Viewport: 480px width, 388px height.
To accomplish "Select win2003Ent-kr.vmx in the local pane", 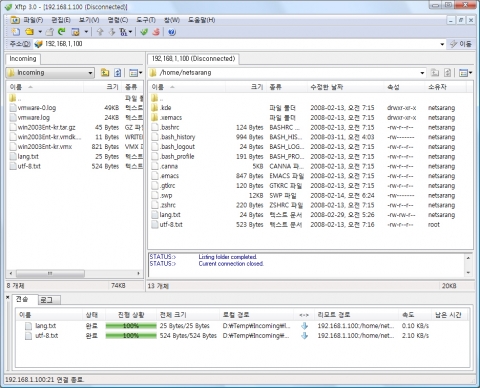I will point(45,147).
